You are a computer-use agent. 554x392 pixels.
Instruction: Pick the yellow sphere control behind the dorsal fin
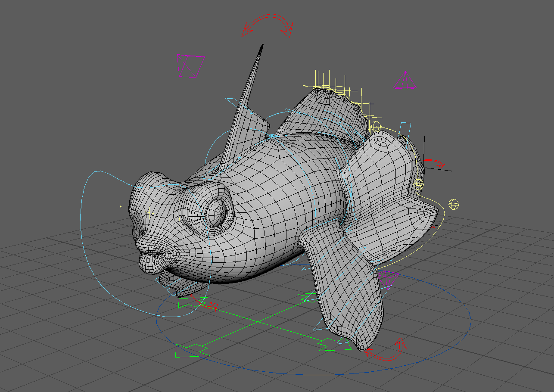(375, 127)
